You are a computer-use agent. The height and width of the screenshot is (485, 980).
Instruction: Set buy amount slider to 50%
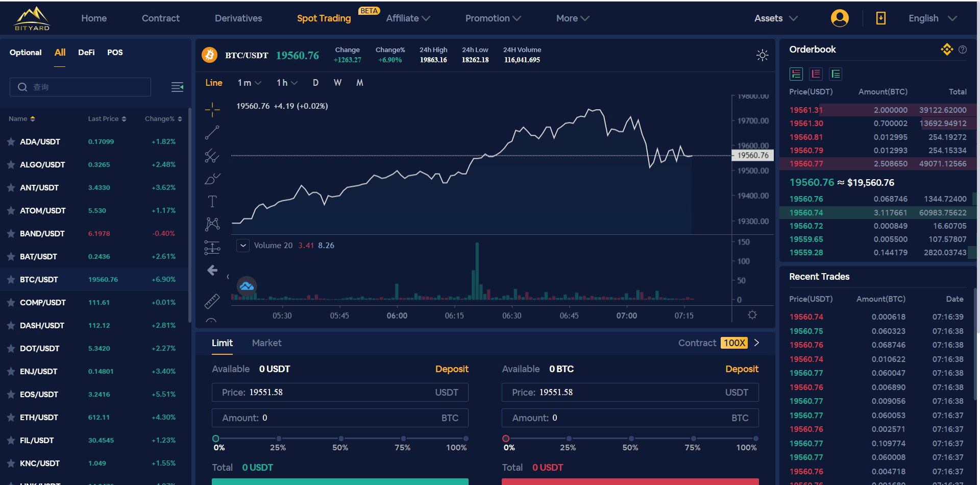(x=341, y=439)
